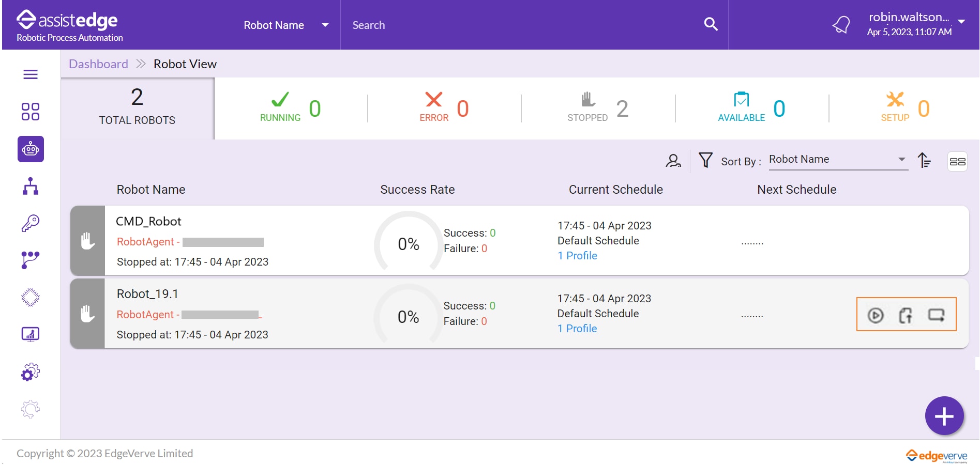
Task: Click the stopped hand icon for CMD_Robot
Action: pos(88,241)
